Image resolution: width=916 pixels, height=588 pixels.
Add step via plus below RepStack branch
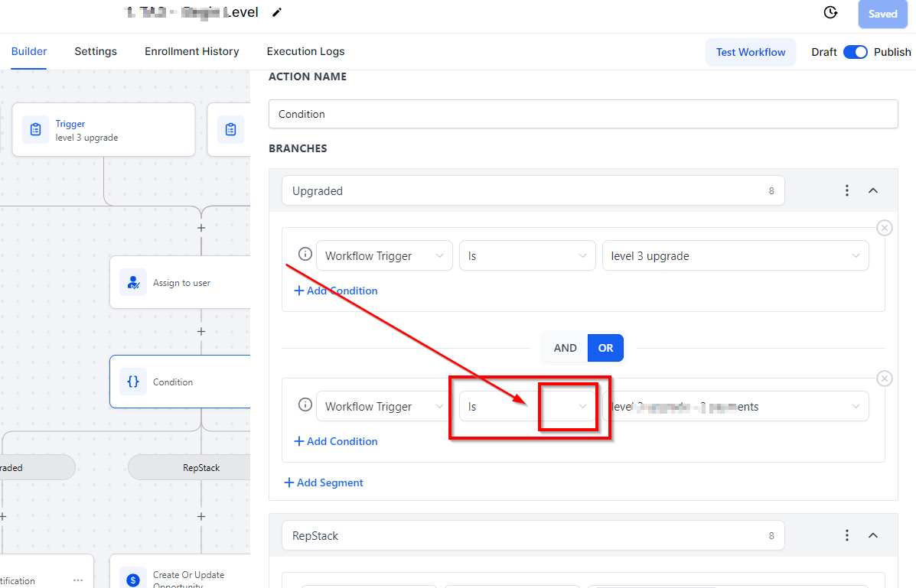point(201,516)
